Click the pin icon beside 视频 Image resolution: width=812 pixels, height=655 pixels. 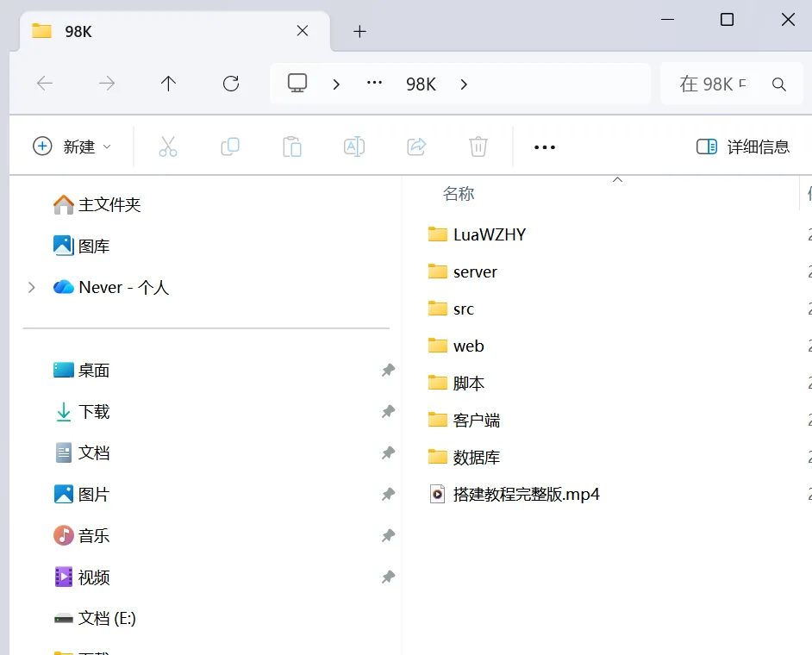389,577
